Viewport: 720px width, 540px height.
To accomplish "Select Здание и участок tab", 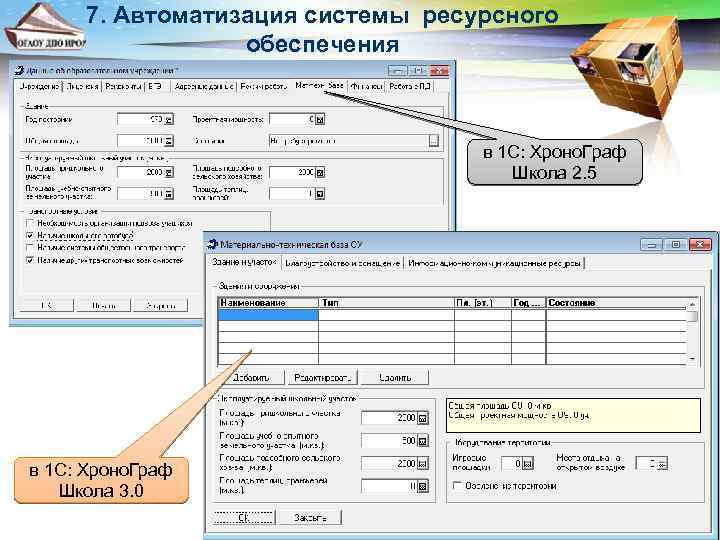I will point(244,262).
